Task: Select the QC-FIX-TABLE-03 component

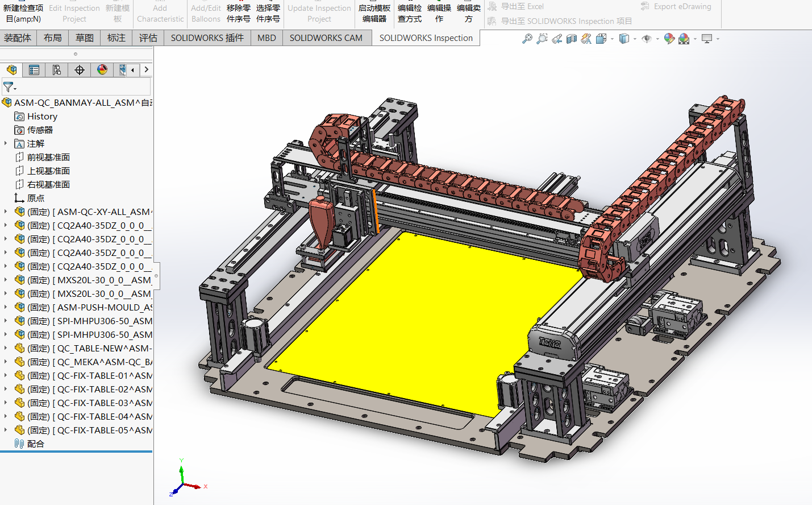Action: (x=84, y=403)
